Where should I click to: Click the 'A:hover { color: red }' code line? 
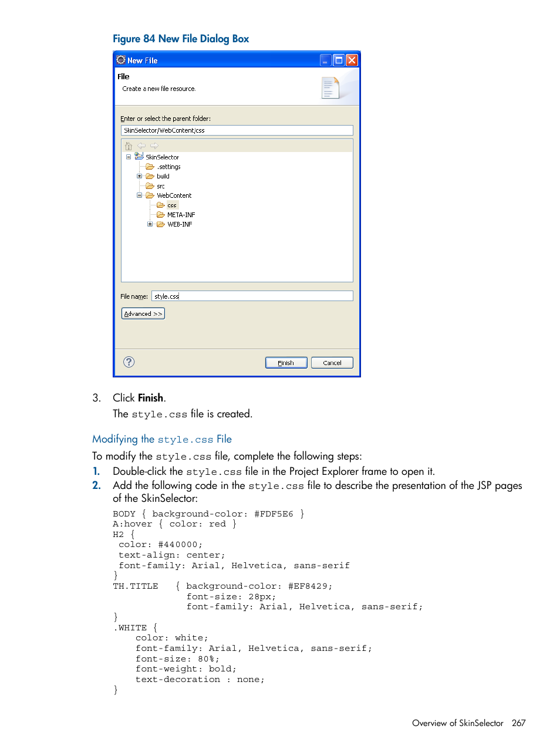[175, 524]
